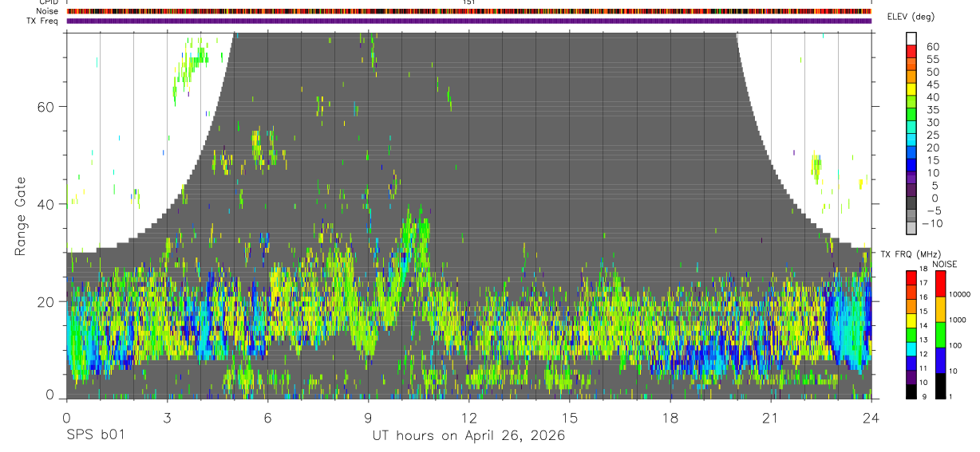This screenshot has height=452, width=980.
Task: Click '-10' on the ELEV colorbar scale
Action: point(931,223)
